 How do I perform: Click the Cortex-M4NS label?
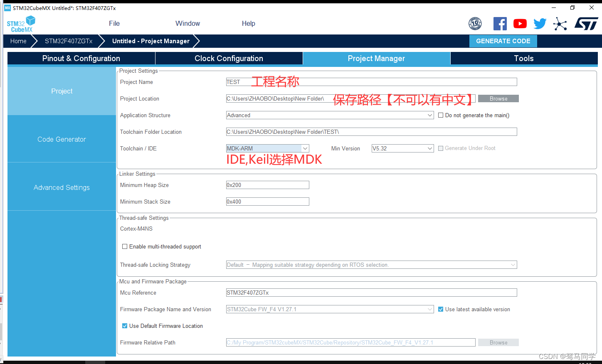[136, 229]
